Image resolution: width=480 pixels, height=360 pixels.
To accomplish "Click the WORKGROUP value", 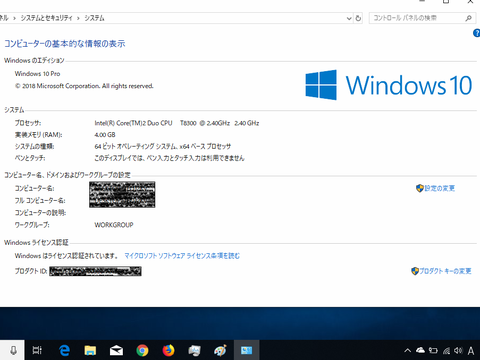I will coord(114,225).
